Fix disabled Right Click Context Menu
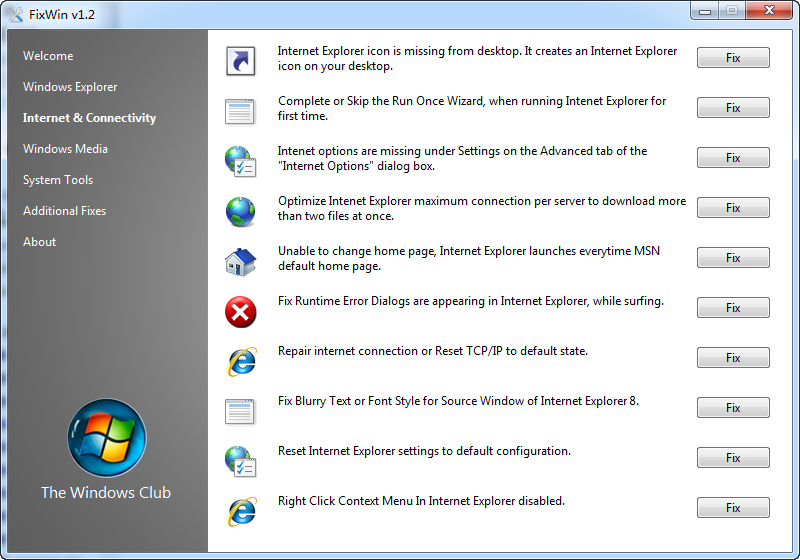The width and height of the screenshot is (800, 560). click(733, 507)
